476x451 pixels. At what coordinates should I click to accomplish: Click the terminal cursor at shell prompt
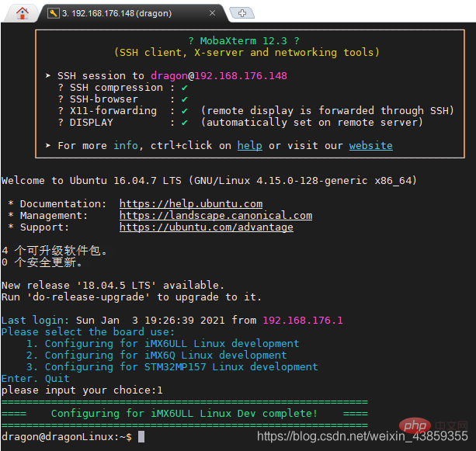(x=141, y=437)
